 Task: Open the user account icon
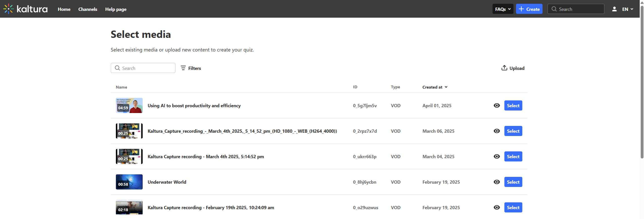(x=614, y=9)
